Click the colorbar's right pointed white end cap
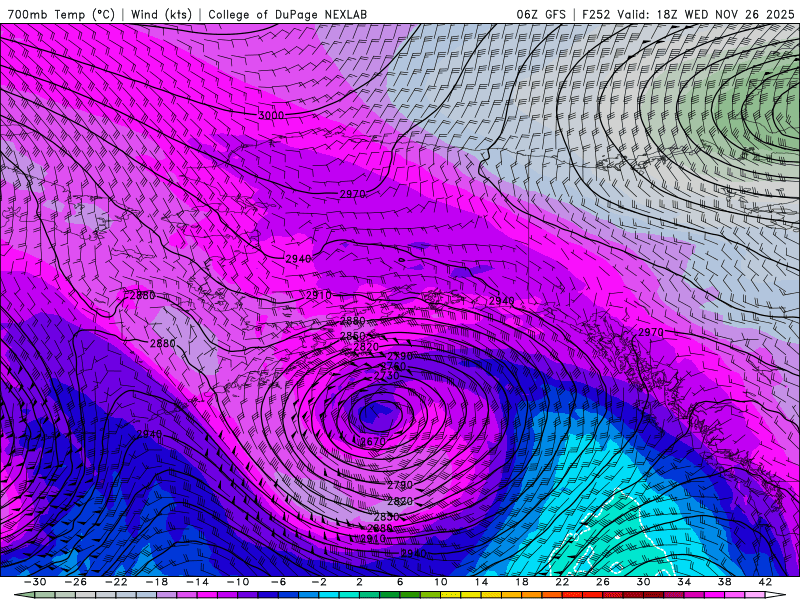 pyautogui.click(x=776, y=595)
